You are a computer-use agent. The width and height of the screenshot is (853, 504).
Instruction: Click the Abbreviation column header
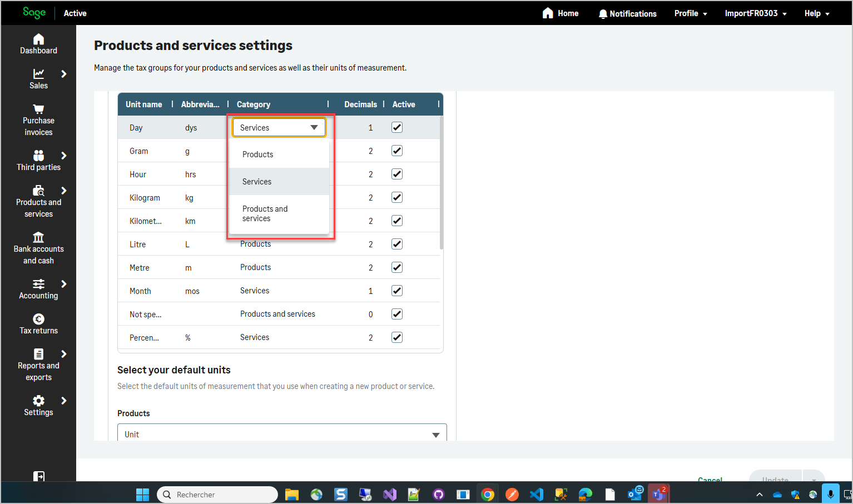[x=200, y=104]
